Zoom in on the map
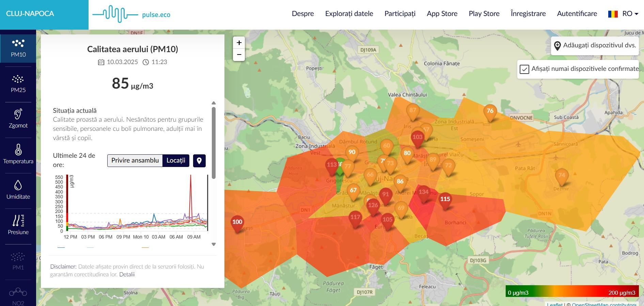 [x=239, y=43]
